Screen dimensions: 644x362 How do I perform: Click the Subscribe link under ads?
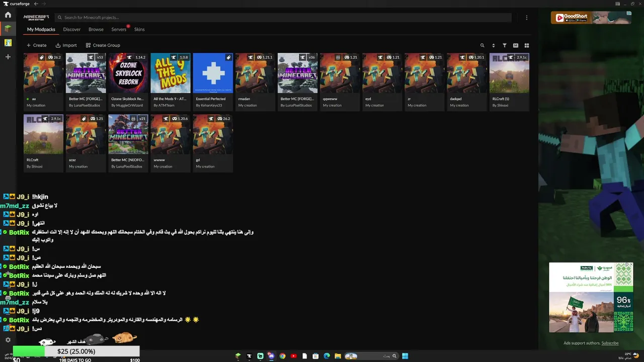pyautogui.click(x=610, y=343)
